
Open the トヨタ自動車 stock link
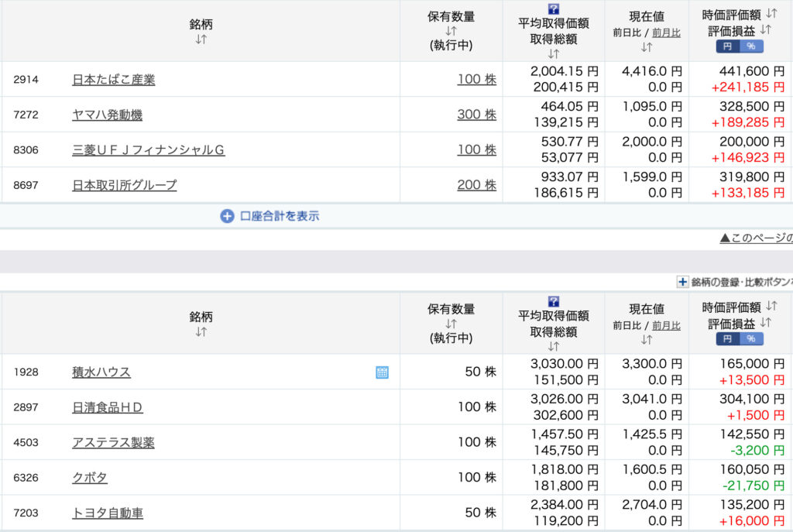pyautogui.click(x=108, y=513)
